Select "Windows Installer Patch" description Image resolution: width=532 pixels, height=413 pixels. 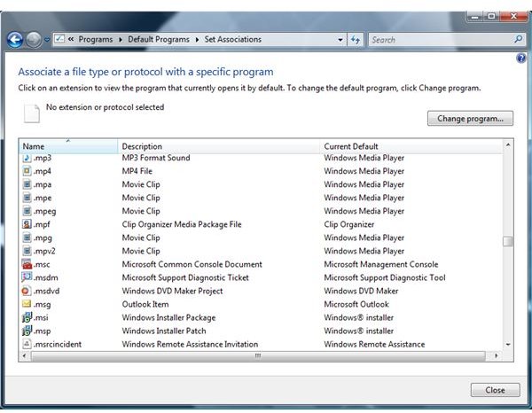[x=164, y=331]
